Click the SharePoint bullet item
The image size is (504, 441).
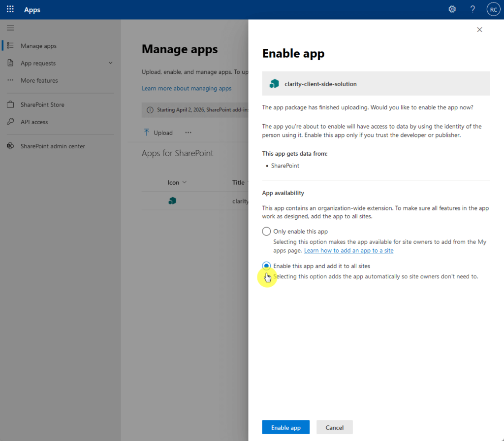click(x=285, y=166)
